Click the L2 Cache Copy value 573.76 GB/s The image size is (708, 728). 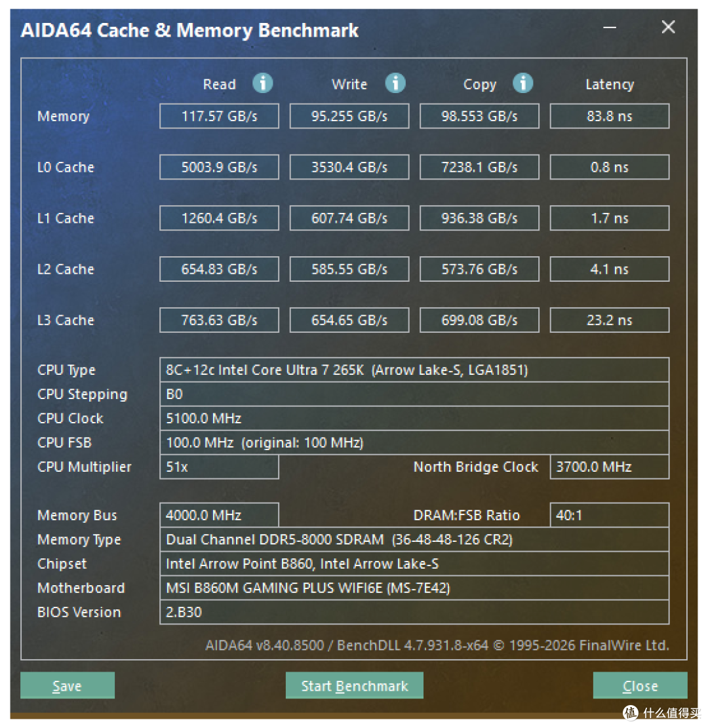click(x=479, y=269)
